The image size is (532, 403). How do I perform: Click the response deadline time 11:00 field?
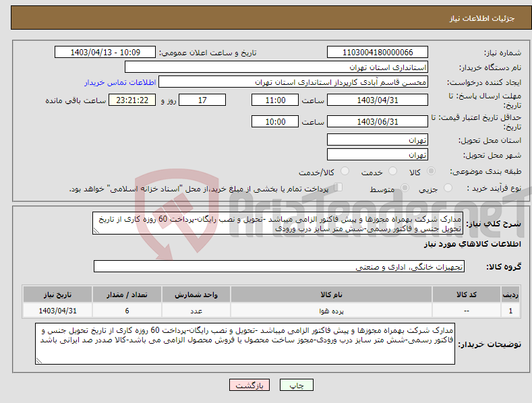[x=275, y=100]
